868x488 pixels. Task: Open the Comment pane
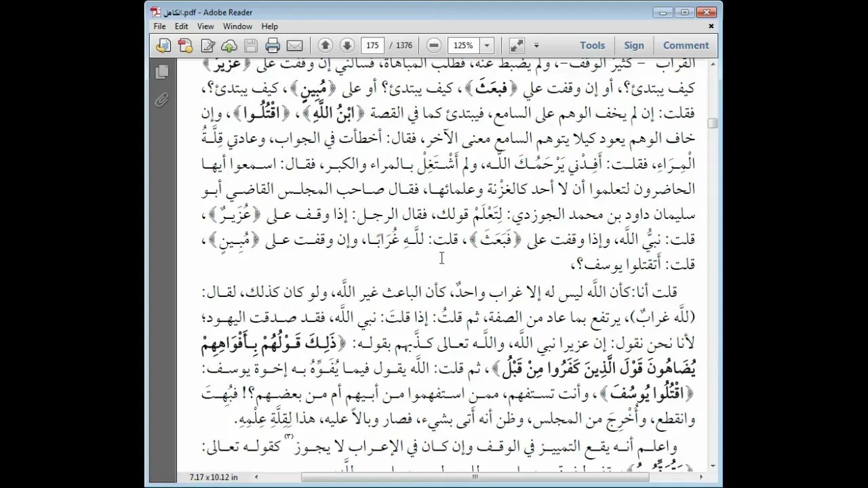pyautogui.click(x=686, y=45)
